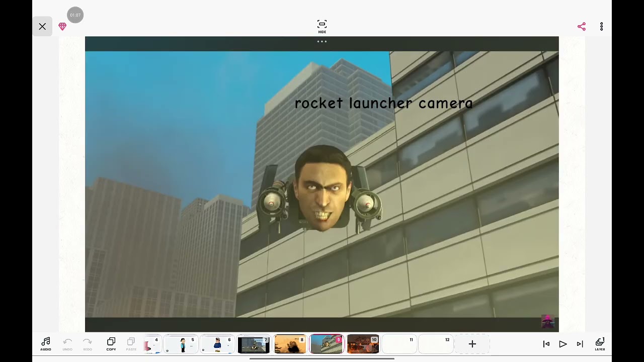This screenshot has height=362, width=644.
Task: Close the animation editor with the X
Action: tap(42, 27)
